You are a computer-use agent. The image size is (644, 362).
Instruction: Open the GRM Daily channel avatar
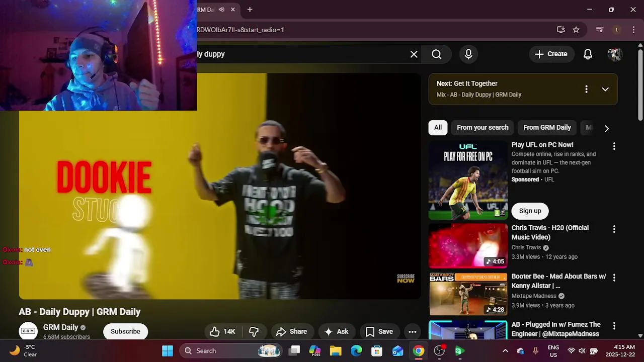(x=28, y=331)
